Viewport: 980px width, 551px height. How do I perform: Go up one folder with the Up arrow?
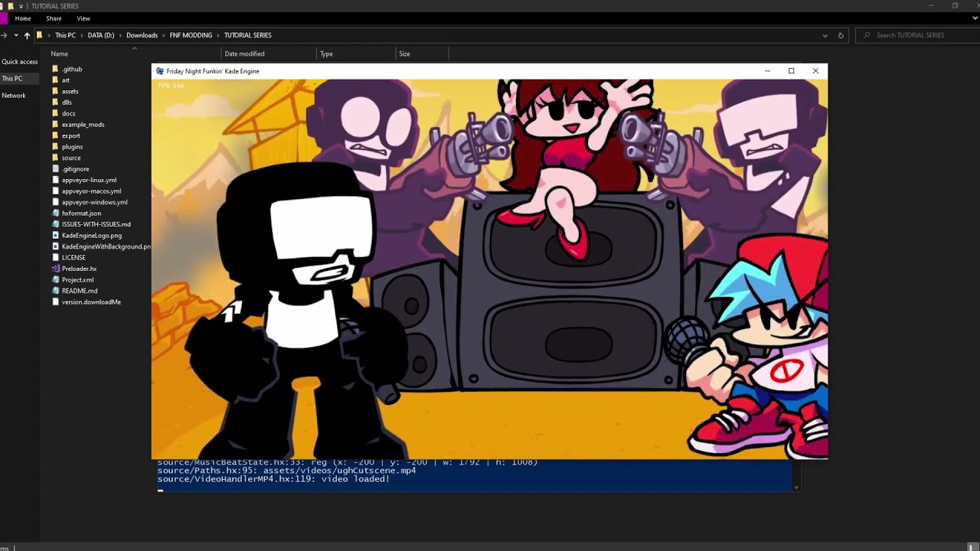point(27,35)
